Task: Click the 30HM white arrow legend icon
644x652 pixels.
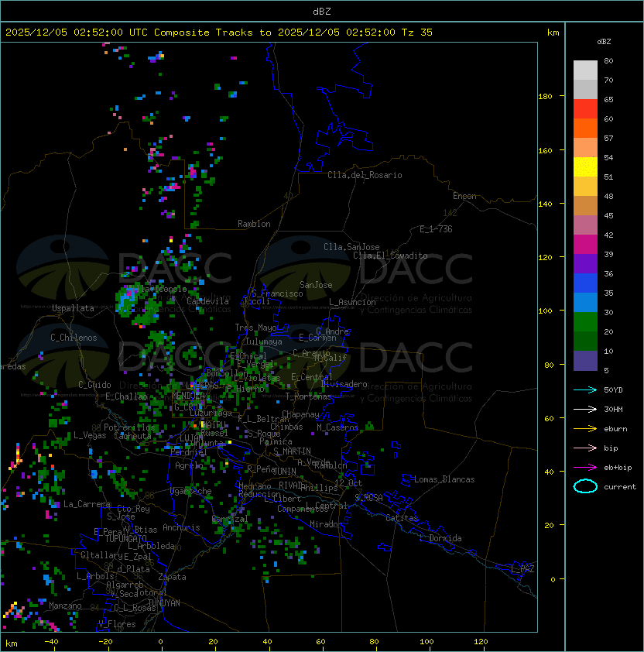Action: (585, 409)
